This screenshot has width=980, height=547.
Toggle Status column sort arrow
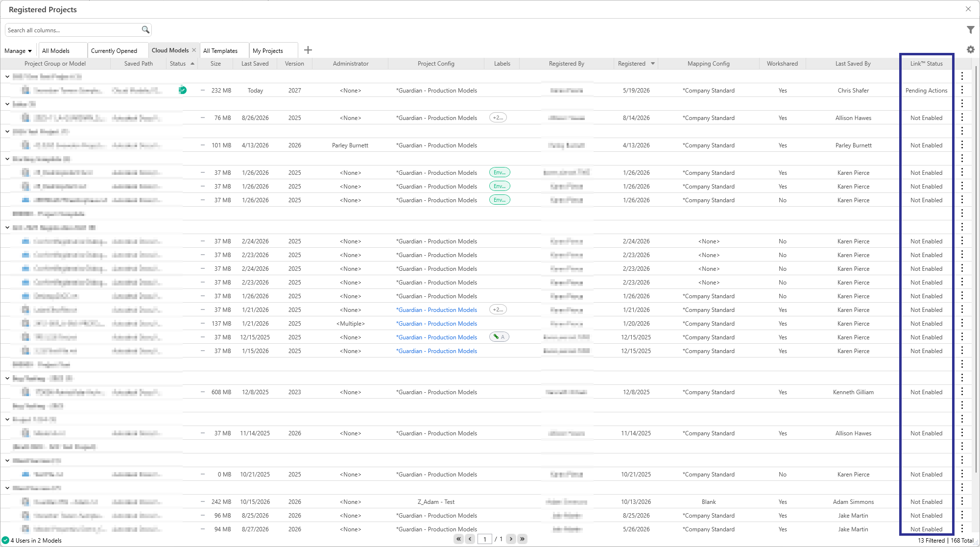click(192, 63)
